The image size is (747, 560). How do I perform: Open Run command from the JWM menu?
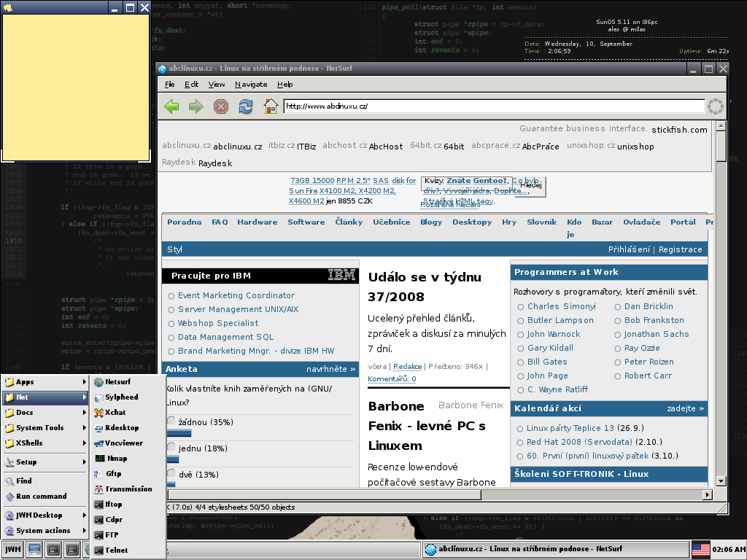point(45,496)
